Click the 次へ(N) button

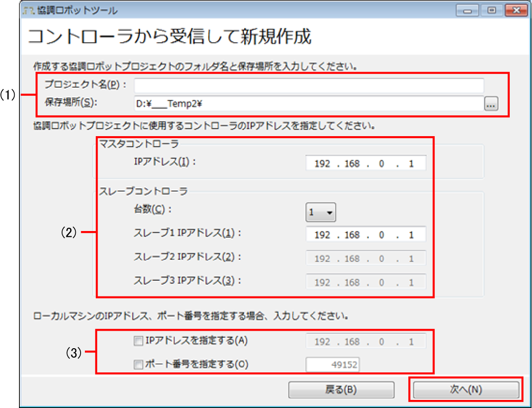coord(466,389)
